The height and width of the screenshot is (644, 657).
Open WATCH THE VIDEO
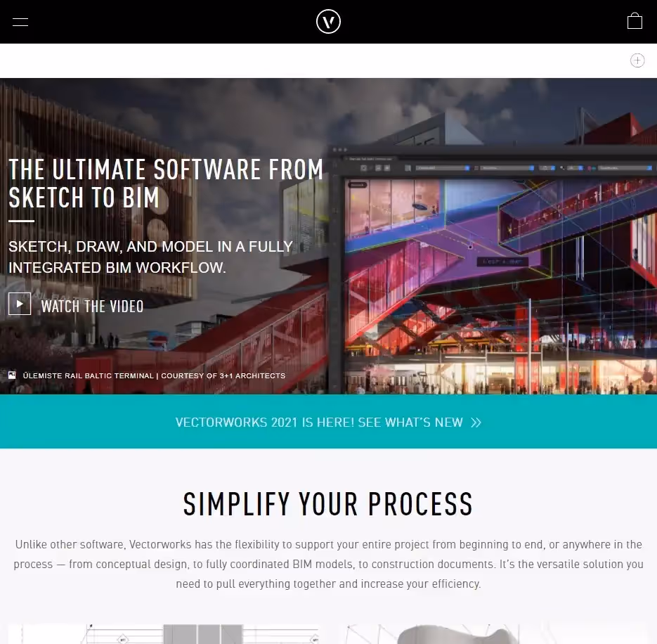92,306
